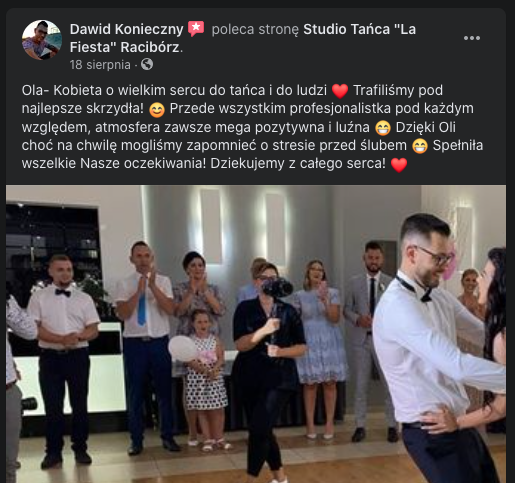Image resolution: width=515 pixels, height=483 pixels.
Task: Click the globe public-audience icon
Action: 147,64
